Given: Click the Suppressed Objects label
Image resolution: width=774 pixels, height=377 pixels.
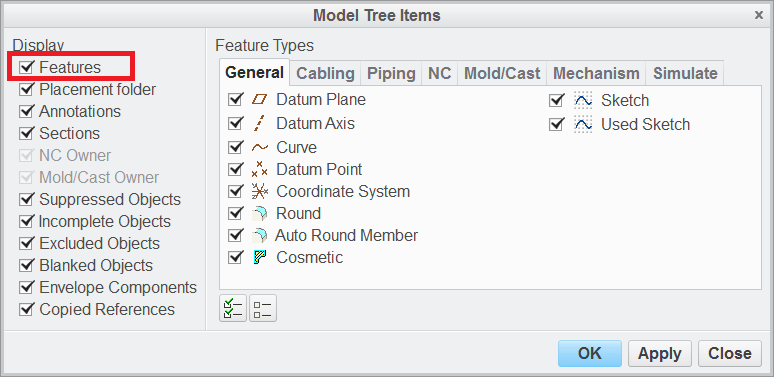Looking at the screenshot, I should (x=110, y=199).
